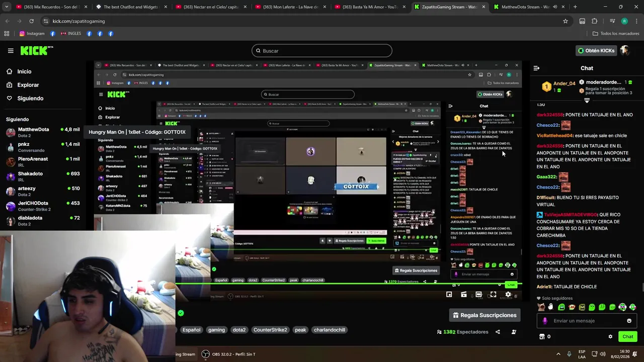Image resolution: width=644 pixels, height=362 pixels.
Task: Focus the Buscar search field
Action: [322, 51]
